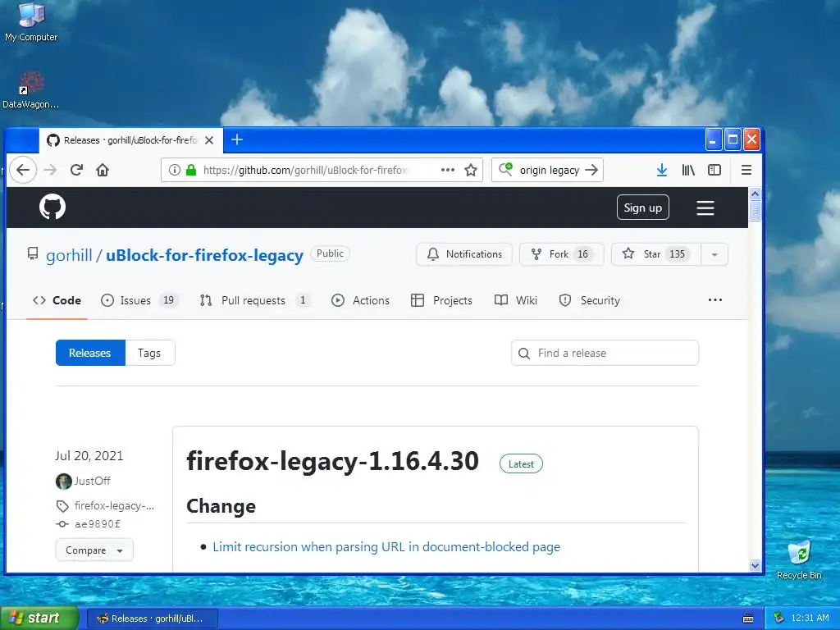Click the Firefox forward arrow
The height and width of the screenshot is (630, 840).
coord(50,170)
